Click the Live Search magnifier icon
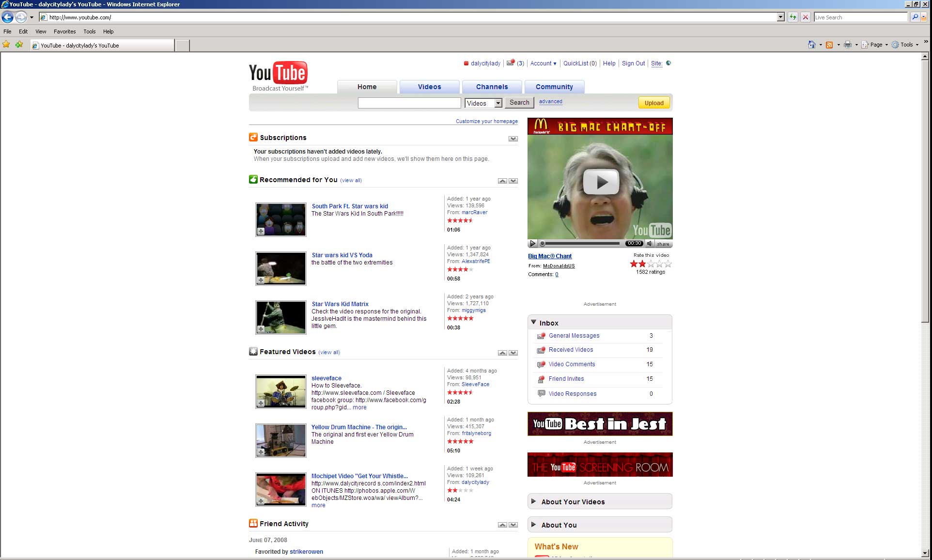 tap(914, 17)
